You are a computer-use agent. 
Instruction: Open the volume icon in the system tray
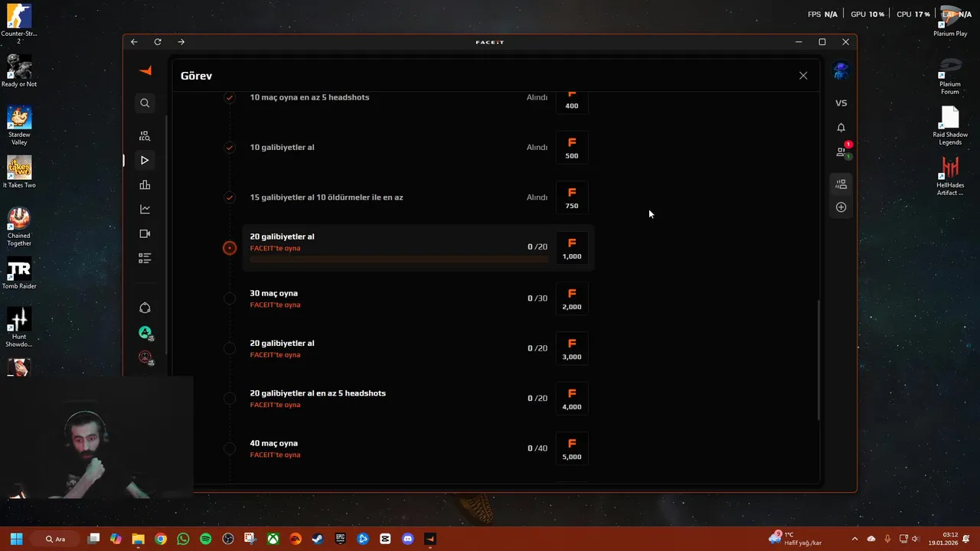pyautogui.click(x=915, y=539)
